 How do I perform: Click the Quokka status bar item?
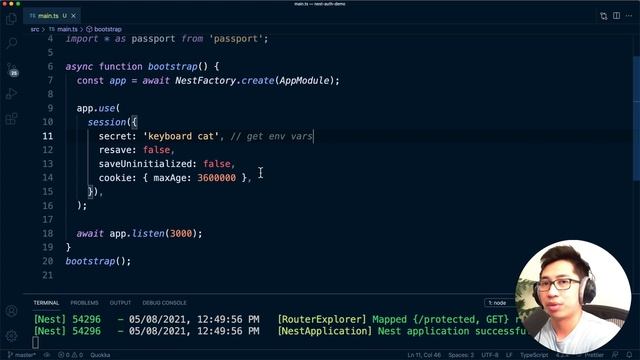[x=100, y=355]
